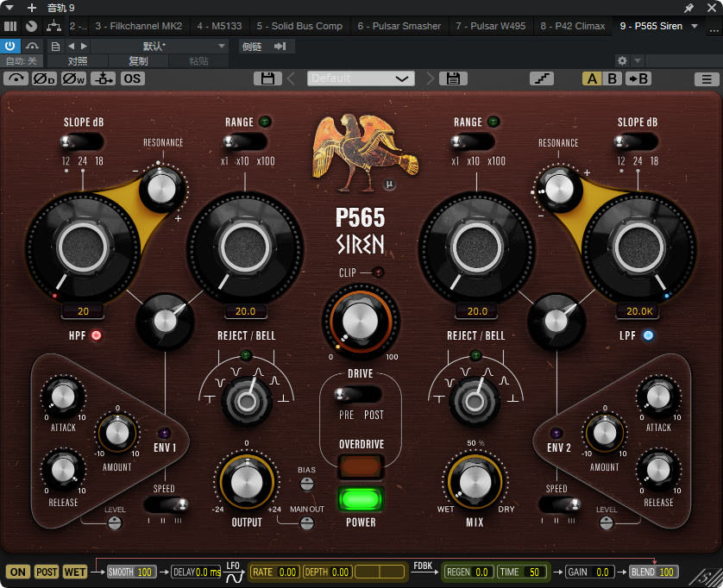723x588 pixels.
Task: Enable the OVERDRIVE button
Action: [361, 466]
